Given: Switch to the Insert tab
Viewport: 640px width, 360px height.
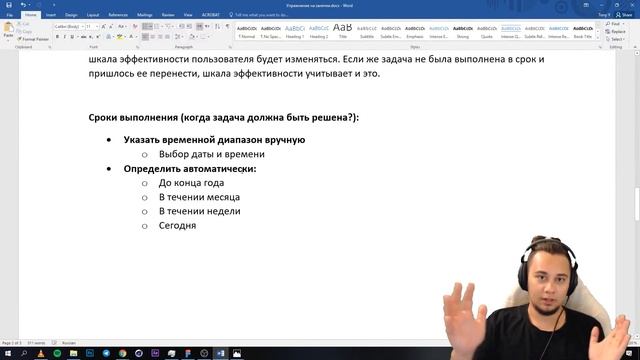Looking at the screenshot, I should point(51,15).
